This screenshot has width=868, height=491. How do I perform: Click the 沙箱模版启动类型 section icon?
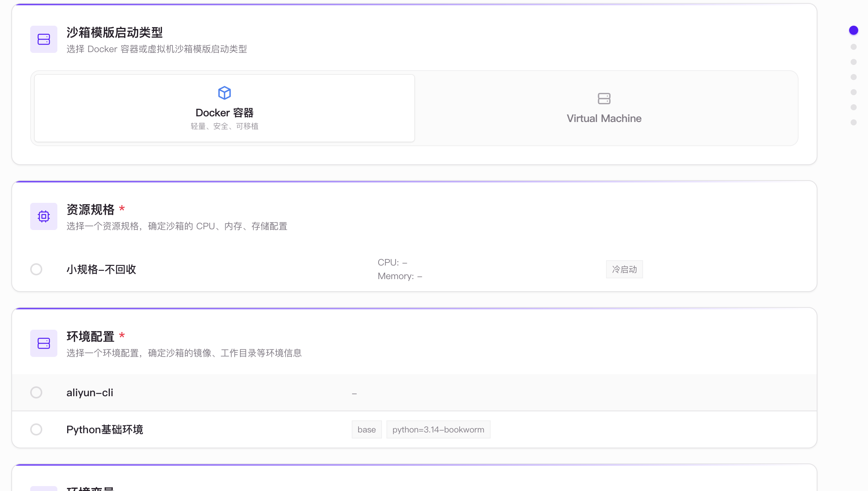(44, 39)
